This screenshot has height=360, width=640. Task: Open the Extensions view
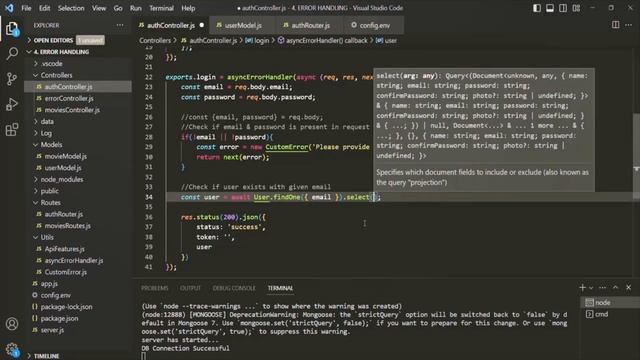tap(12, 130)
